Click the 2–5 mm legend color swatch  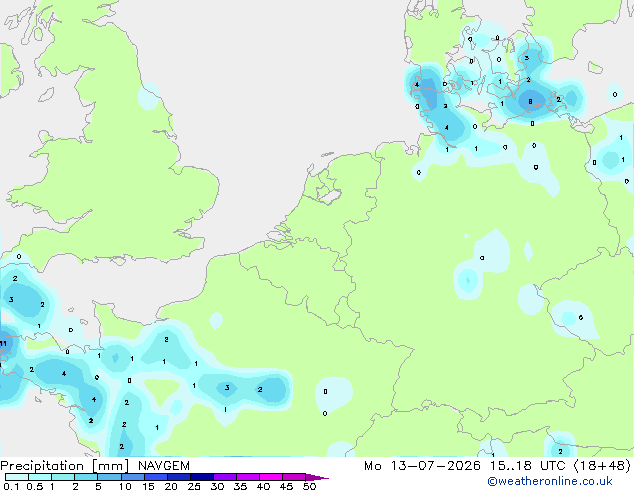[x=86, y=477]
